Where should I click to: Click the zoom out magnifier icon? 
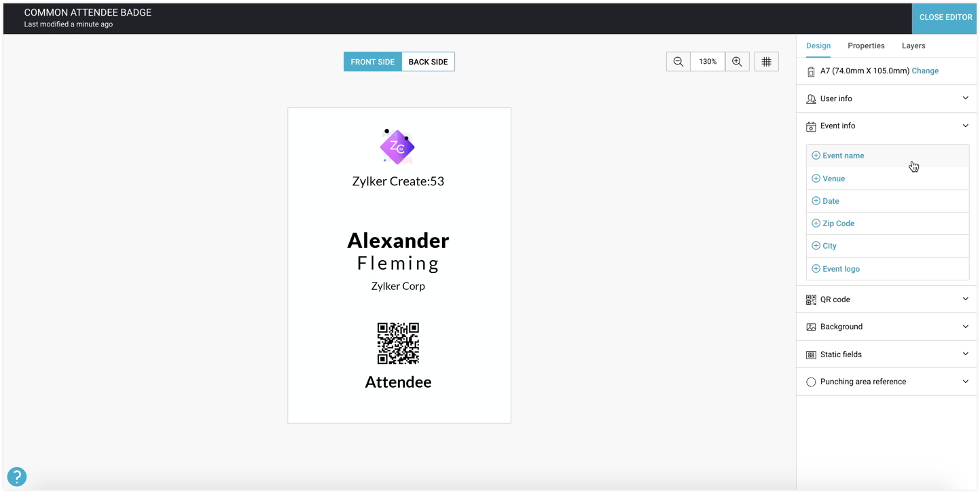[x=678, y=62]
